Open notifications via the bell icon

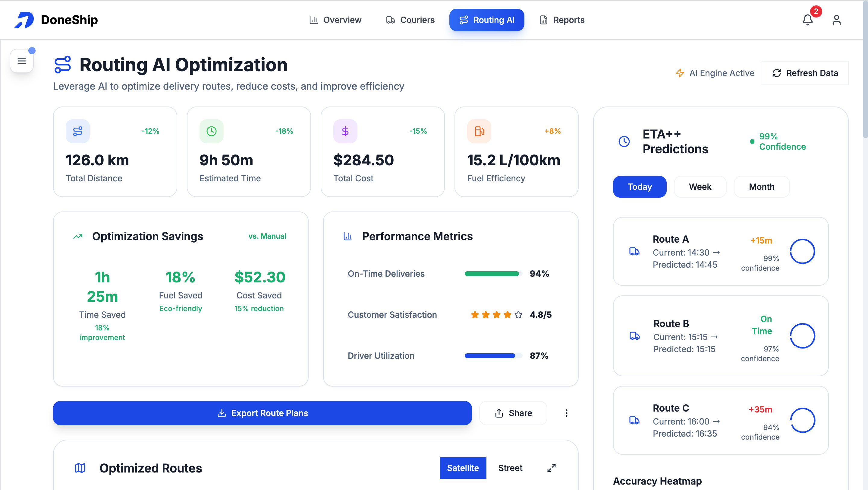pos(808,20)
